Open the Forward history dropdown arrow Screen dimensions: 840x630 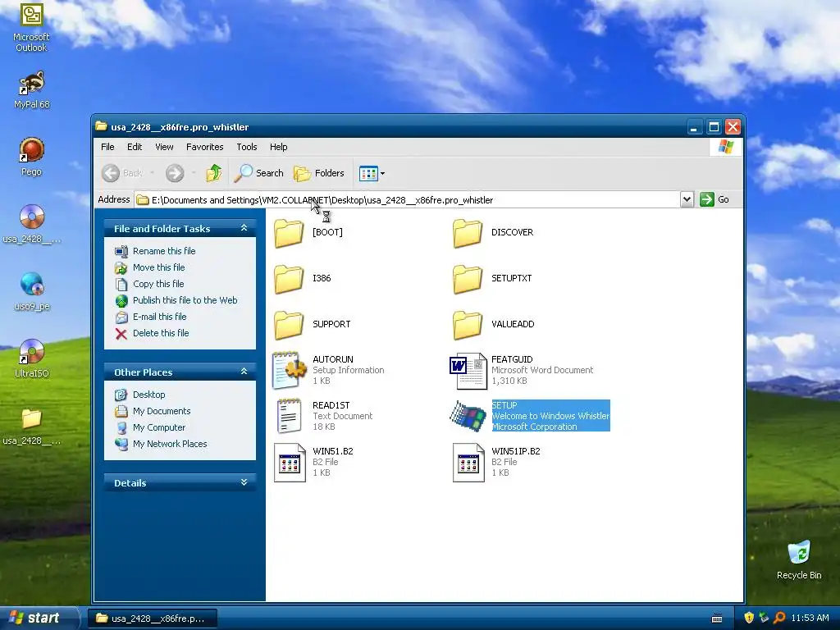click(194, 173)
